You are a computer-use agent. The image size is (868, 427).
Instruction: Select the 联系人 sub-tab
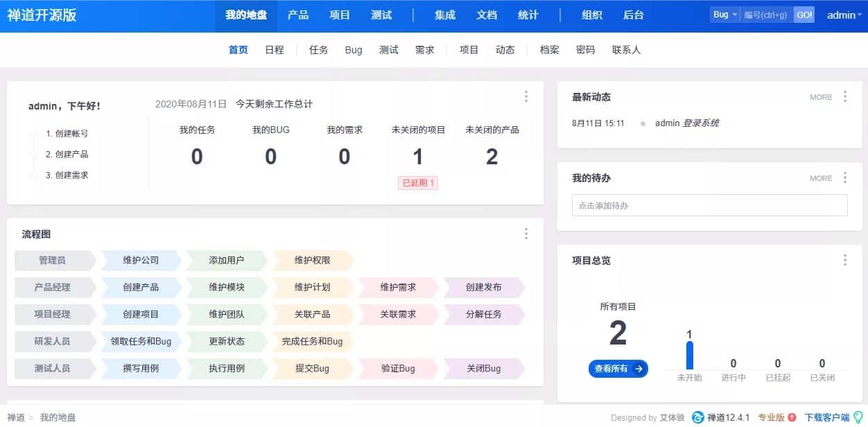(626, 50)
